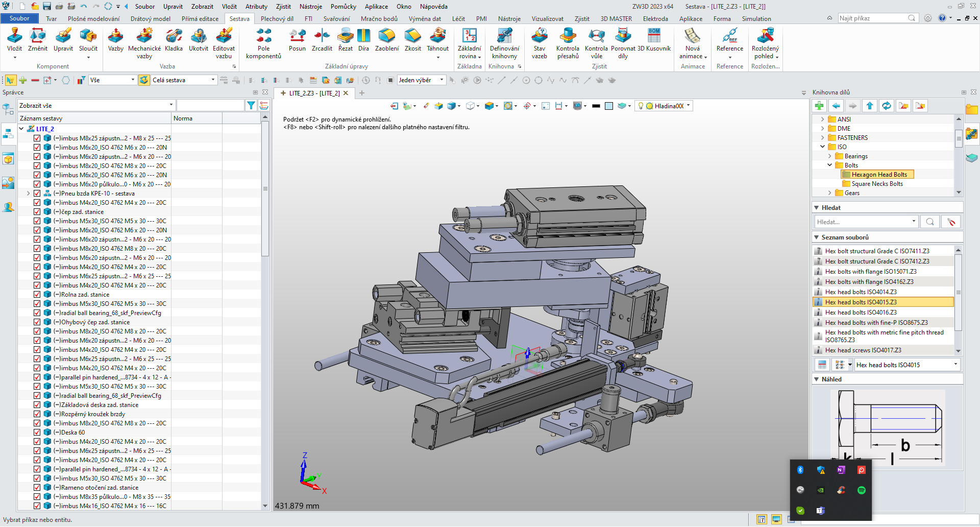Open the Celá sestava dropdown
Viewport: 980px width, 527px height.
click(213, 80)
